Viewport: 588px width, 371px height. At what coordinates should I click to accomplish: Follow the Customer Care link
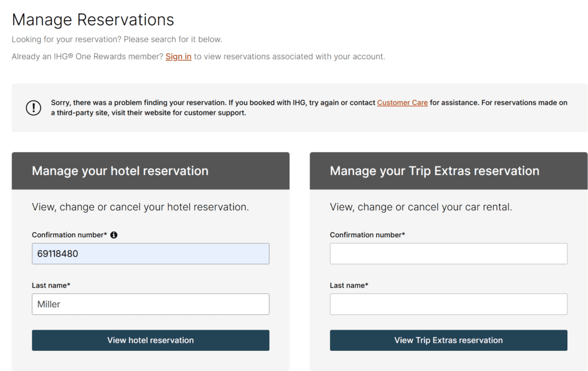coord(402,103)
